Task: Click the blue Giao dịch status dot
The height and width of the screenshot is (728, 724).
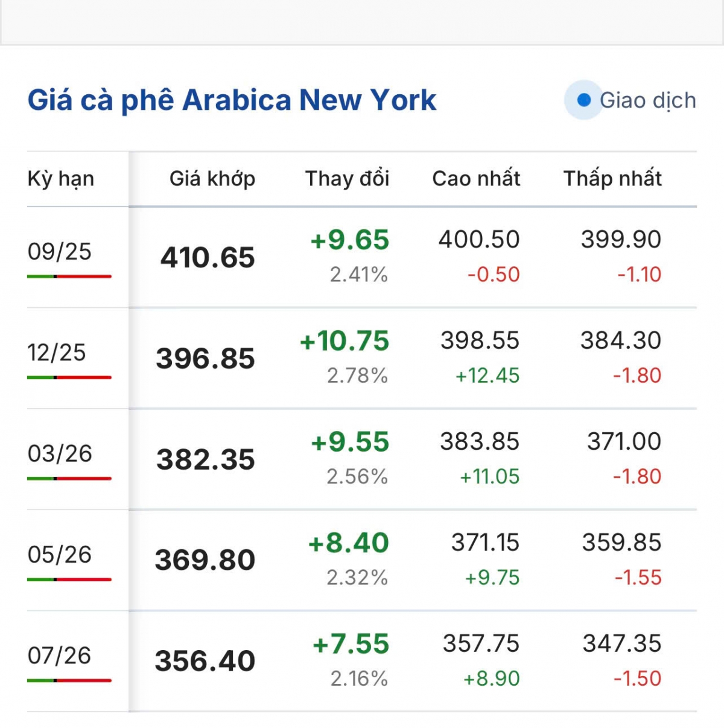Action: [583, 100]
